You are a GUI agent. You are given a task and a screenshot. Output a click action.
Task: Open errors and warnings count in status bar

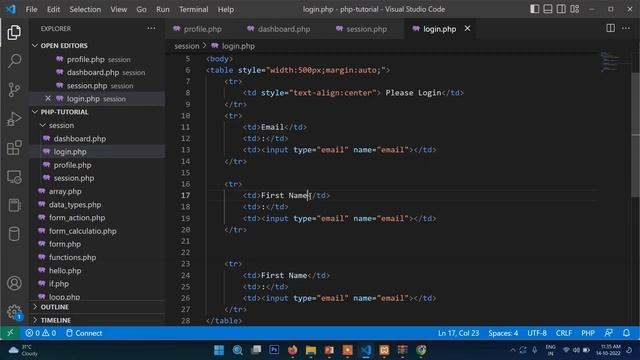40,333
